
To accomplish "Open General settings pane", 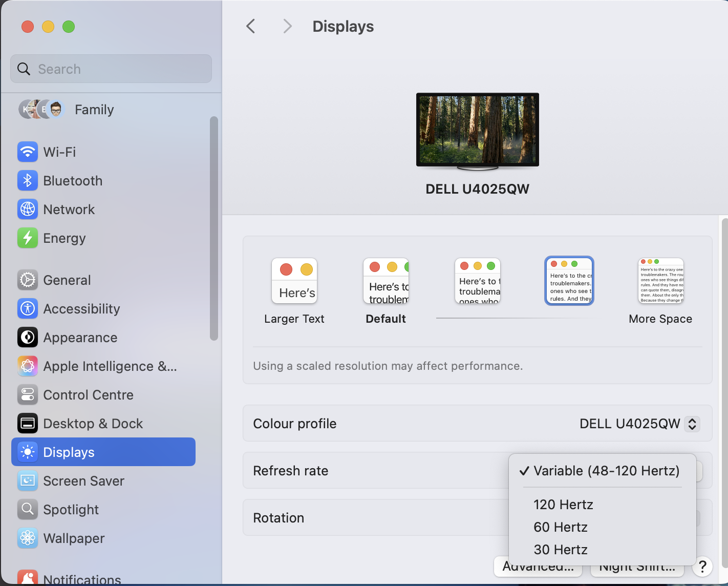I will 103,280.
